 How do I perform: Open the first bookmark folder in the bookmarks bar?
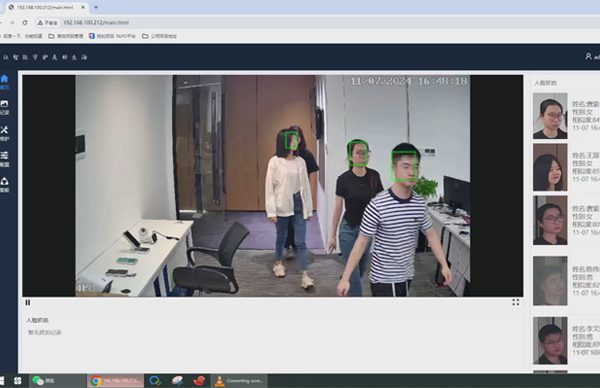[65, 36]
